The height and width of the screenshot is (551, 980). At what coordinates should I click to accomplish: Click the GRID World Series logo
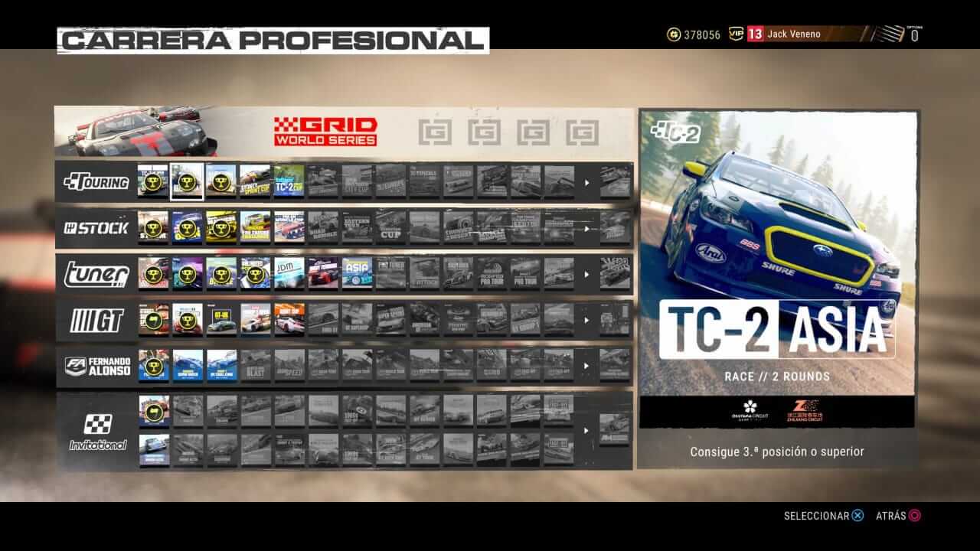(325, 132)
